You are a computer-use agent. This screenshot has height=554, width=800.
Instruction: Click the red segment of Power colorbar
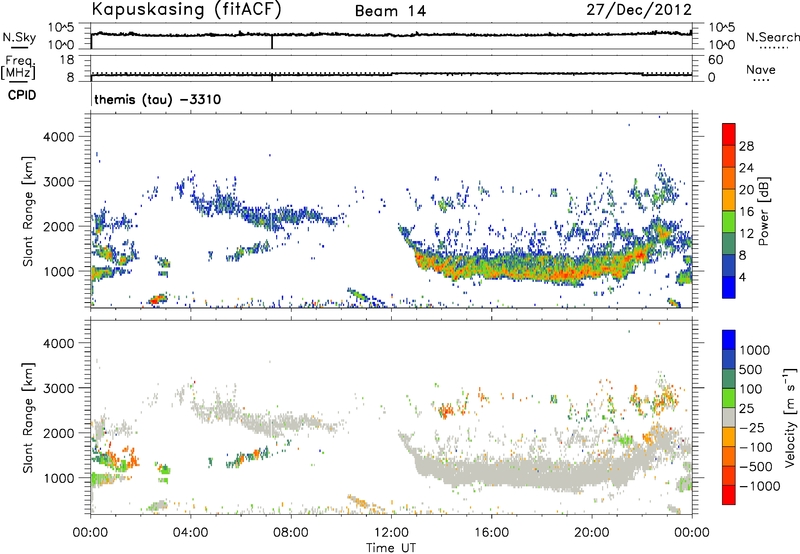point(729,134)
